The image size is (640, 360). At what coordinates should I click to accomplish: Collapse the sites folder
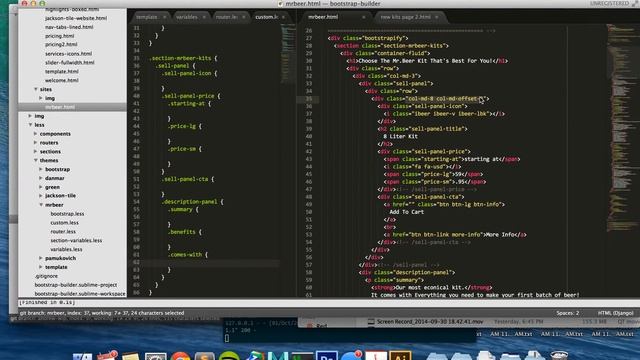tap(36, 89)
